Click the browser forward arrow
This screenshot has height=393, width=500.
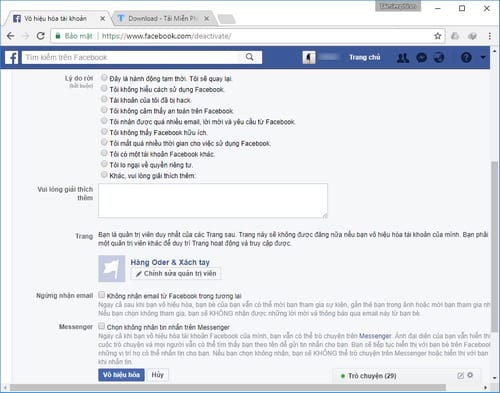coord(25,36)
